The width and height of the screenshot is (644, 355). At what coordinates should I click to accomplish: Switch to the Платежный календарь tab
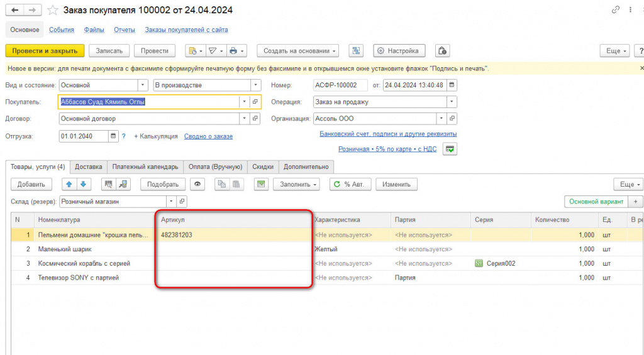click(x=145, y=167)
